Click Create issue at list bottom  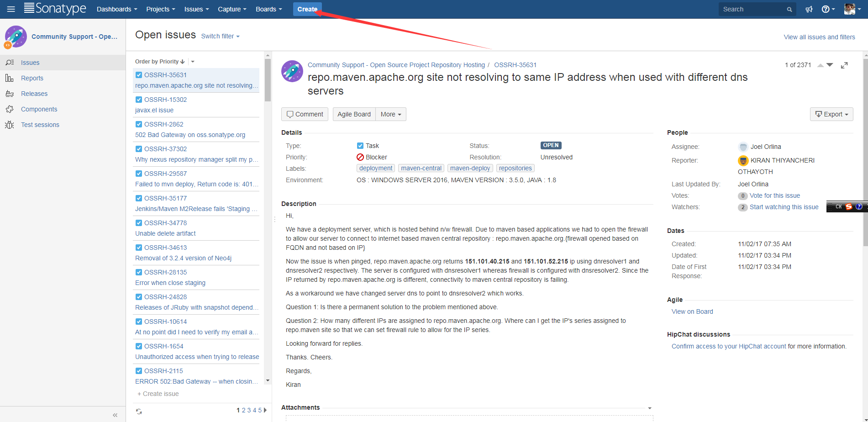coord(158,394)
